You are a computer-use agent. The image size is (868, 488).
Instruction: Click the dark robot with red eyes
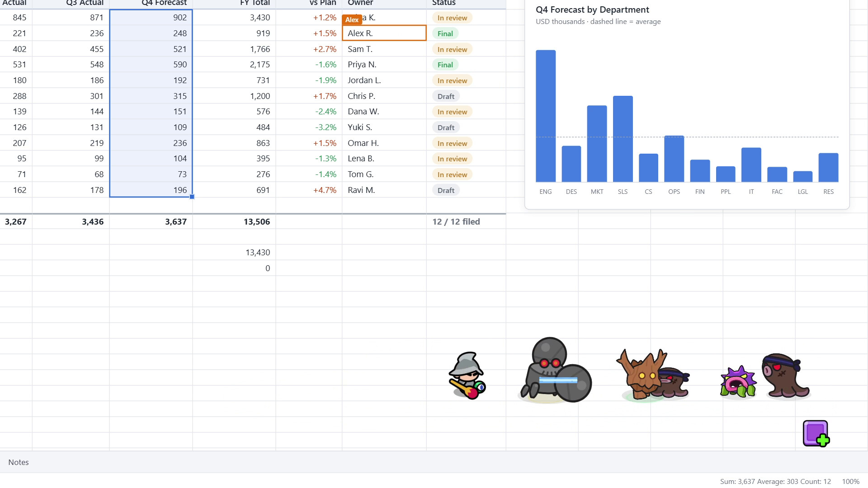[x=555, y=370]
